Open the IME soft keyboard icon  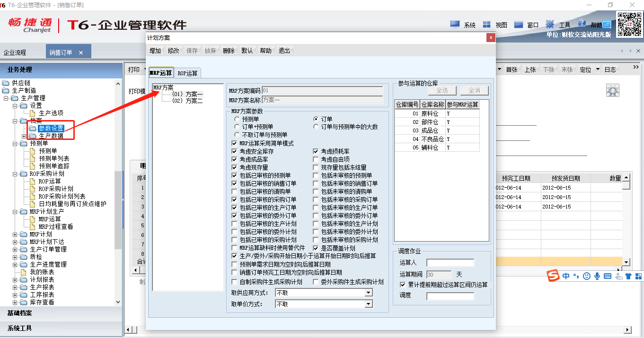click(607, 276)
